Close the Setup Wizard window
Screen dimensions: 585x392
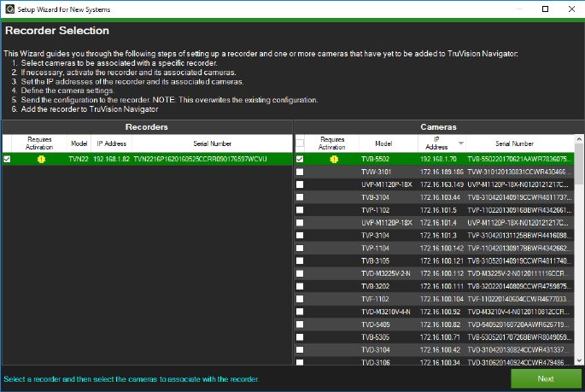tap(571, 9)
